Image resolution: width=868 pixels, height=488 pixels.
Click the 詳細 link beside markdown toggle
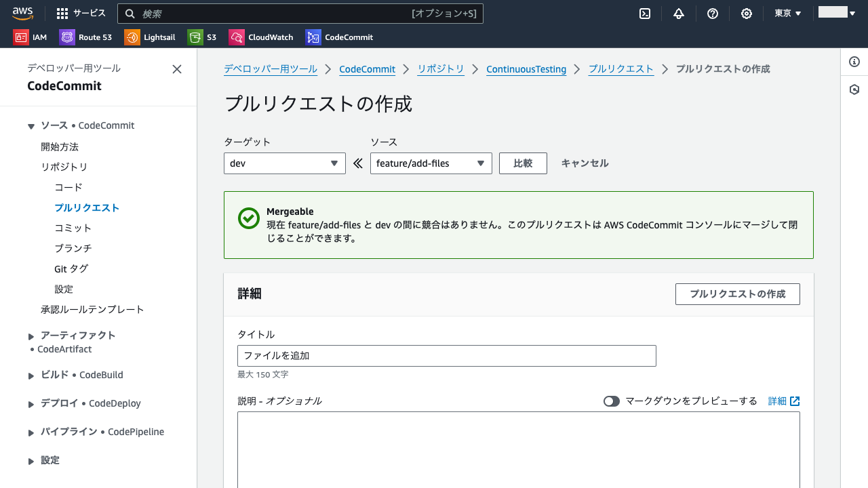(777, 401)
